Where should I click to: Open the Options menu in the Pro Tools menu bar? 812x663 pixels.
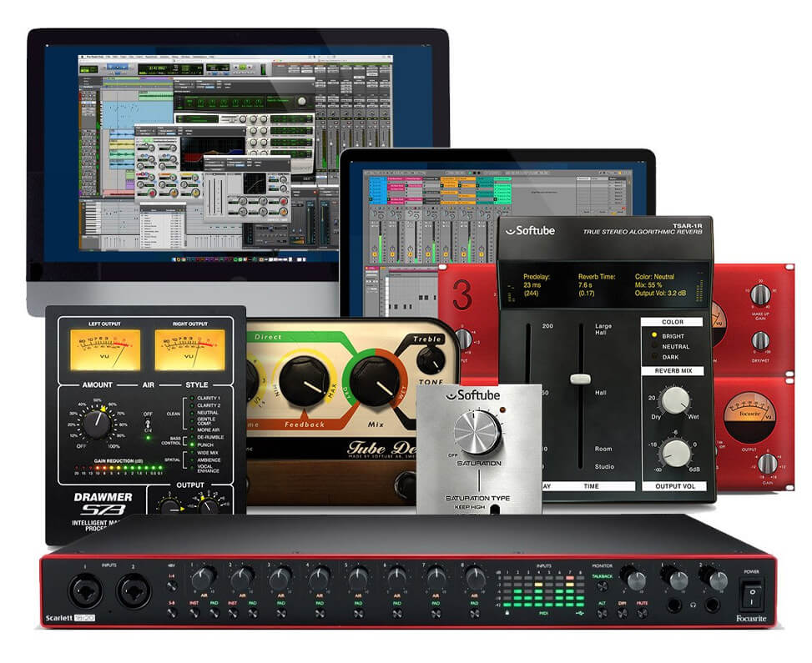click(x=166, y=57)
